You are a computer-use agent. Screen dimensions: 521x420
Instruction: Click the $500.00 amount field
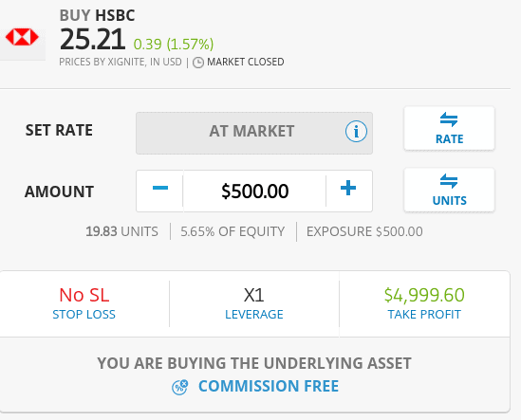pyautogui.click(x=254, y=192)
